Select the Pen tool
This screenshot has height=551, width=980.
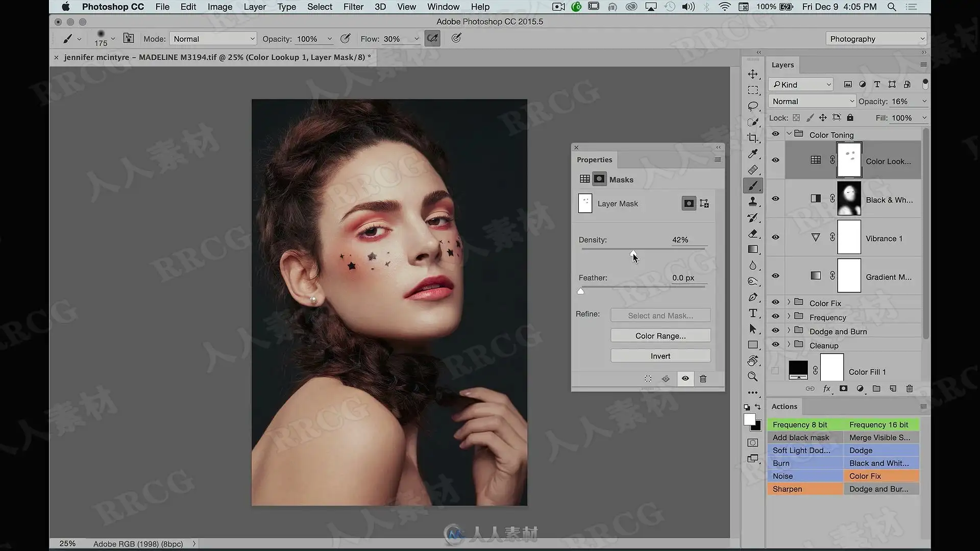click(753, 297)
